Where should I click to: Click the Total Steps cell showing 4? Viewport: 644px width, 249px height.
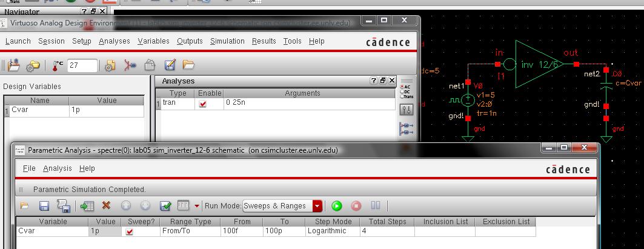pos(387,231)
